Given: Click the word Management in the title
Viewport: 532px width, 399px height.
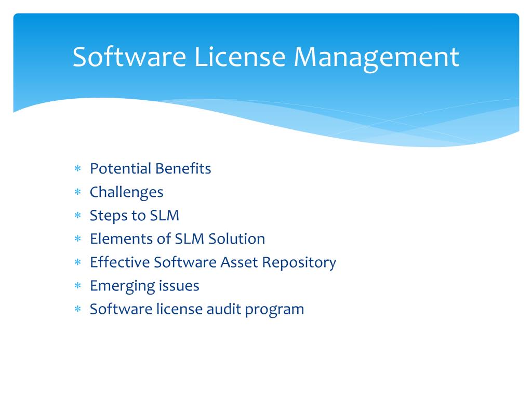Looking at the screenshot, I should point(377,58).
